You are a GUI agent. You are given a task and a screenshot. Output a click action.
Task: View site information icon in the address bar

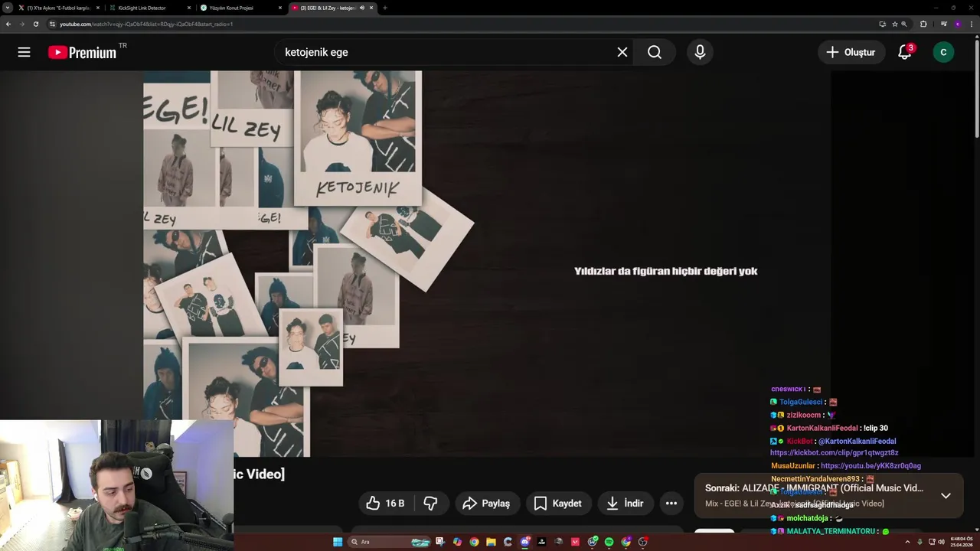52,24
